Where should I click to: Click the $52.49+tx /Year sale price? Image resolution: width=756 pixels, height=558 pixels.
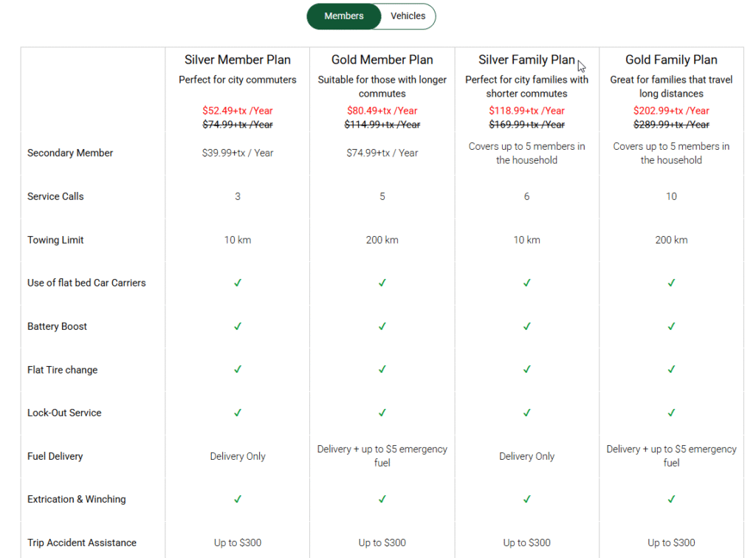(x=238, y=111)
